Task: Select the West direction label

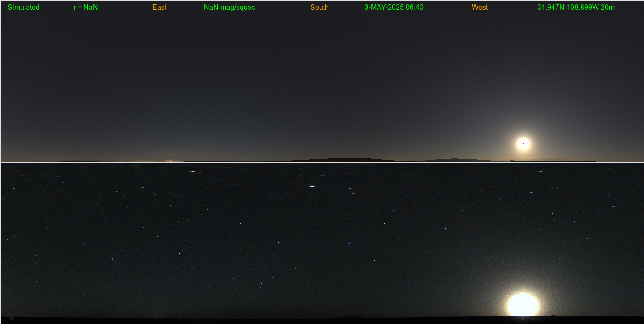Action: coord(480,8)
